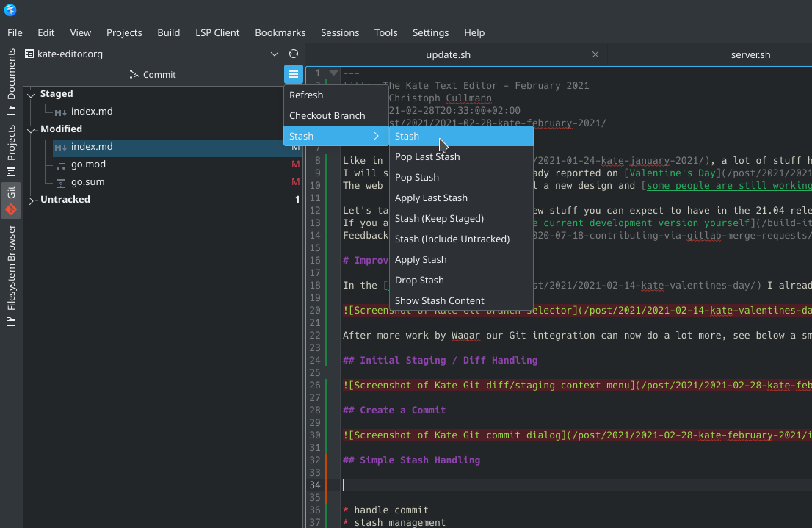812x528 pixels.
Task: Click the Kate application logo icon
Action: tap(10, 10)
